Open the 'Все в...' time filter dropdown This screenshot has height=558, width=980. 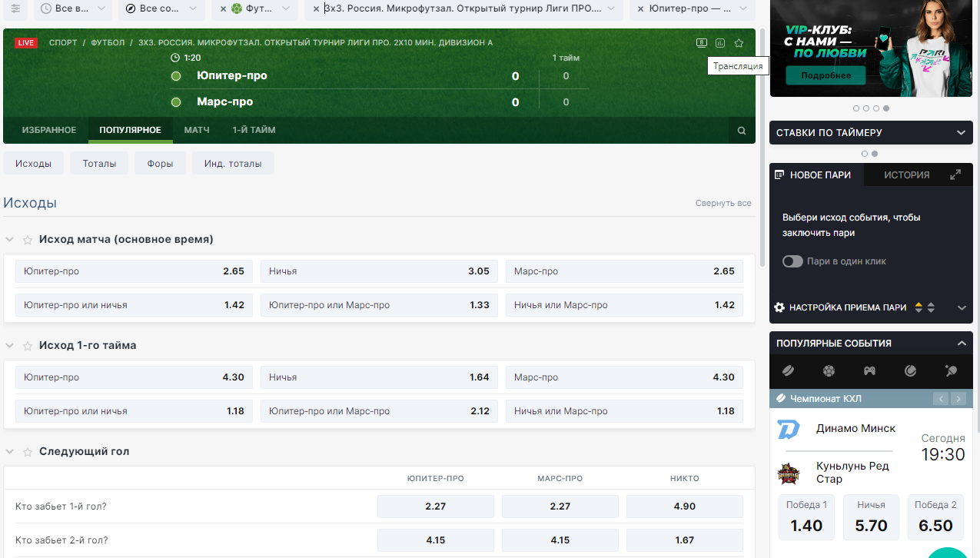[x=73, y=8]
